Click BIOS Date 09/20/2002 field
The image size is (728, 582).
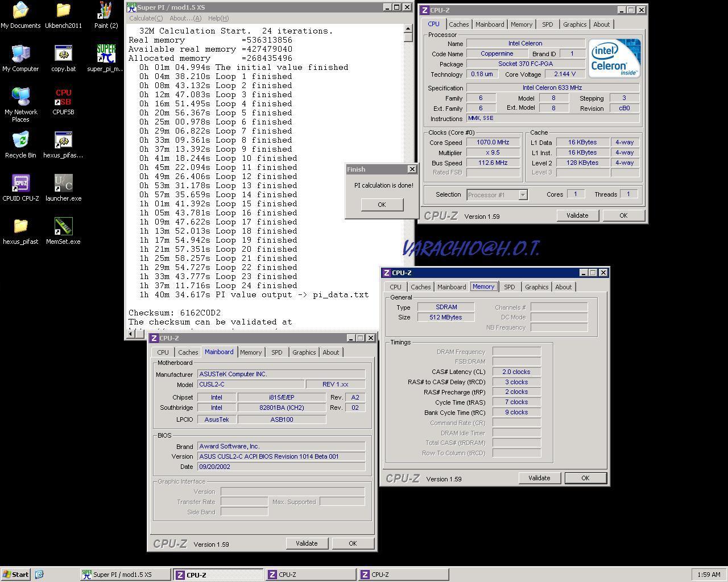281,467
